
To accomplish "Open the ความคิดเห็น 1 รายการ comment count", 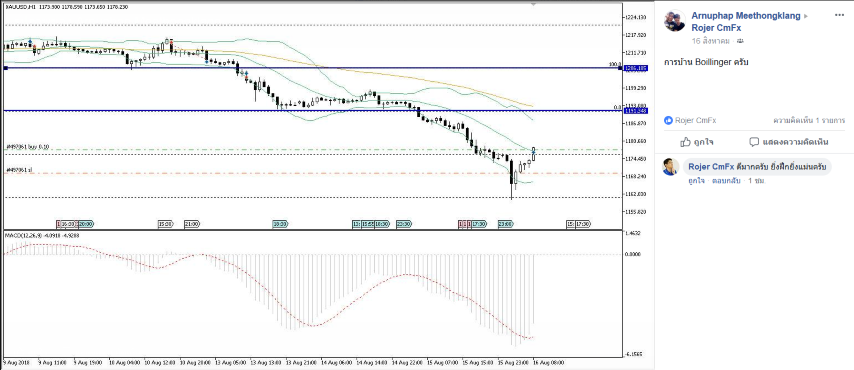I will 809,120.
